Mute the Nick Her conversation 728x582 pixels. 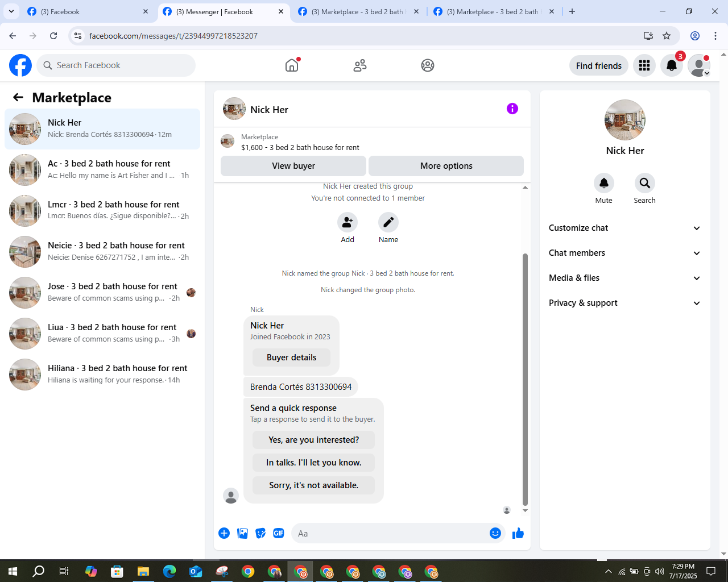(x=604, y=183)
